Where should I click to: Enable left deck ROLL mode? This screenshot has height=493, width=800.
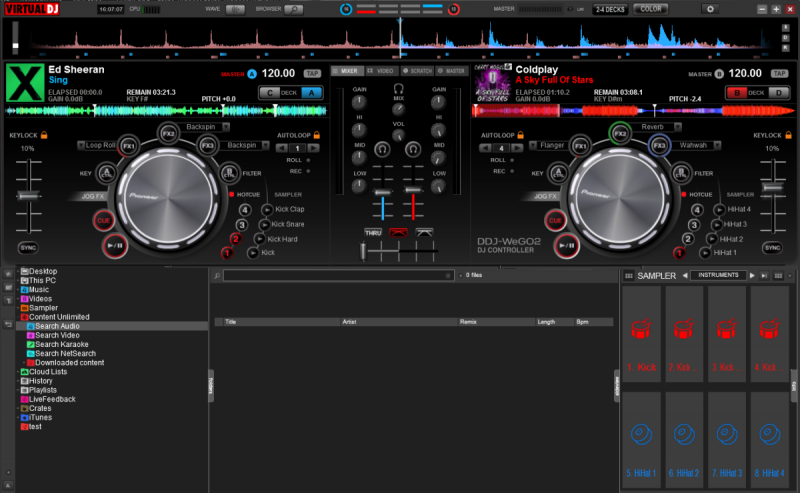tap(308, 160)
